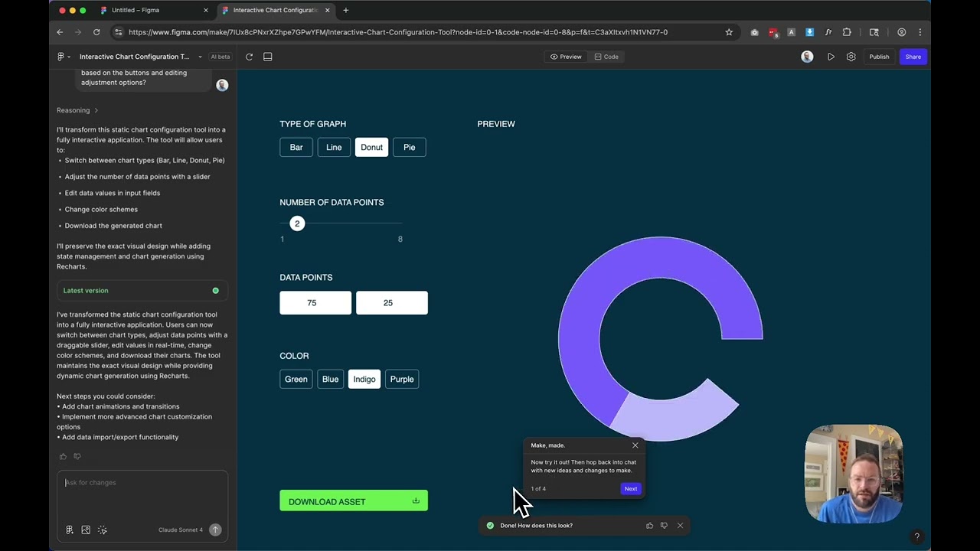980x551 pixels.
Task: Close the Untitled – Figma tab
Action: click(x=206, y=10)
